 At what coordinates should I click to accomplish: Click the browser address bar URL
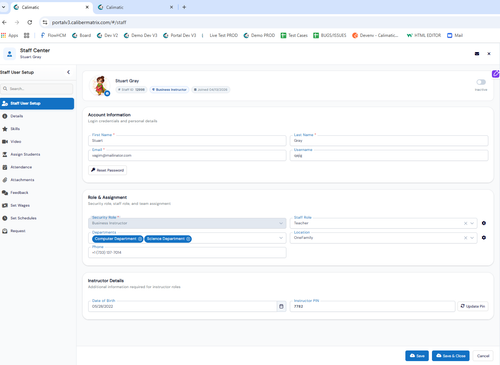pos(89,22)
